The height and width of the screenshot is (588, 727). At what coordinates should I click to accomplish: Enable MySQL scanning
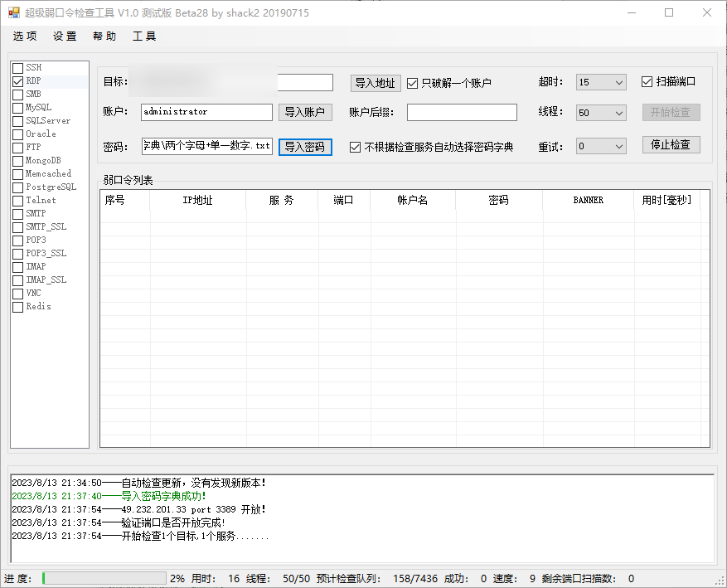tap(17, 107)
